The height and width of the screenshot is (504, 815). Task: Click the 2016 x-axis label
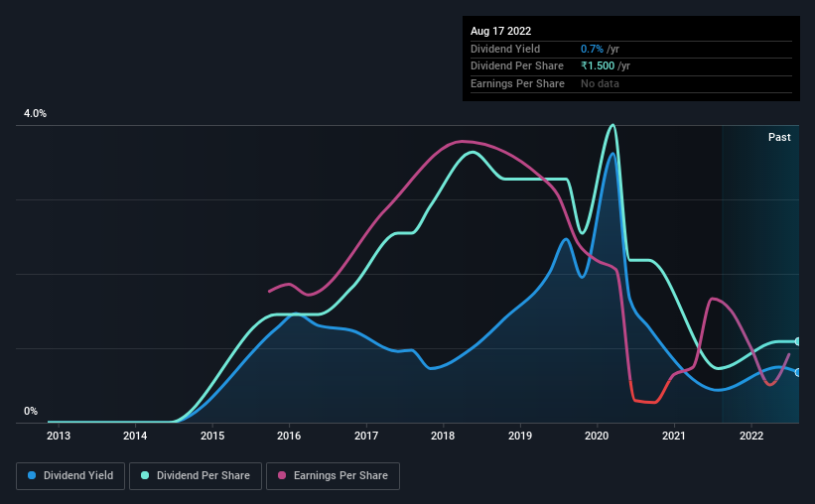pyautogui.click(x=289, y=436)
